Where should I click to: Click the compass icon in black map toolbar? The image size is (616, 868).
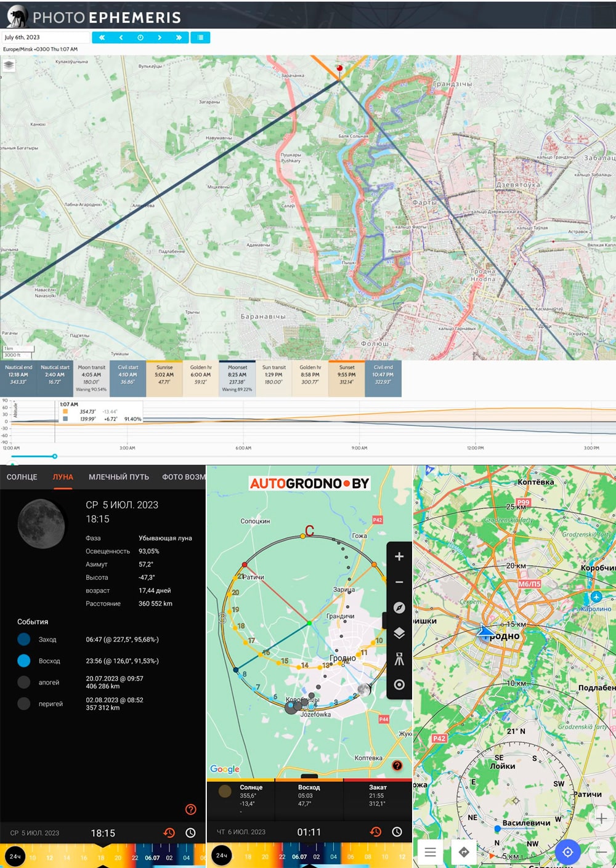[x=399, y=608]
